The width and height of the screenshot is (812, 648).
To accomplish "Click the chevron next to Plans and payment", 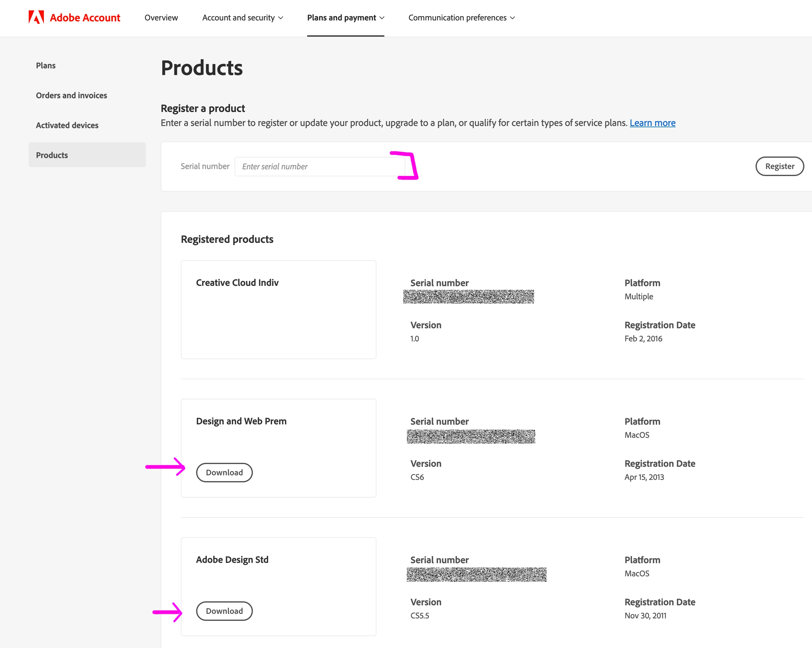I will pyautogui.click(x=382, y=18).
